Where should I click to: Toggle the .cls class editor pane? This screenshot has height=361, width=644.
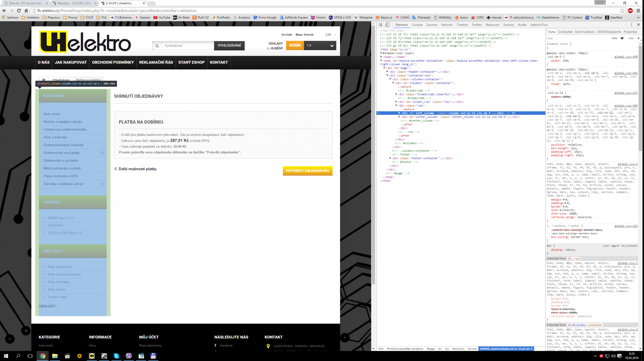pos(631,38)
